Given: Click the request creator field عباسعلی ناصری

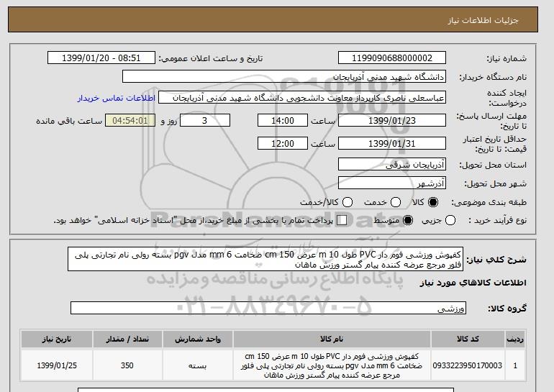Looking at the screenshot, I should point(302,98).
